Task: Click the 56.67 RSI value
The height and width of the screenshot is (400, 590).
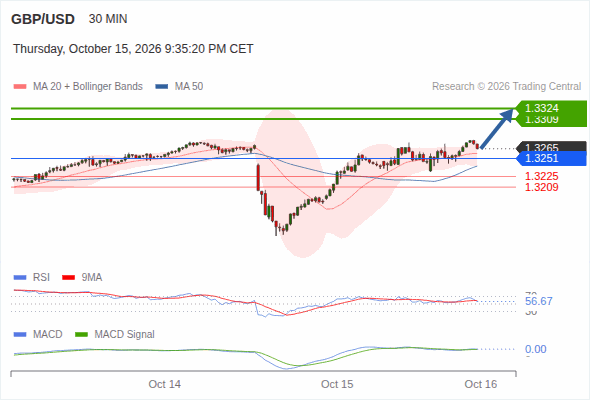Action: click(x=539, y=301)
